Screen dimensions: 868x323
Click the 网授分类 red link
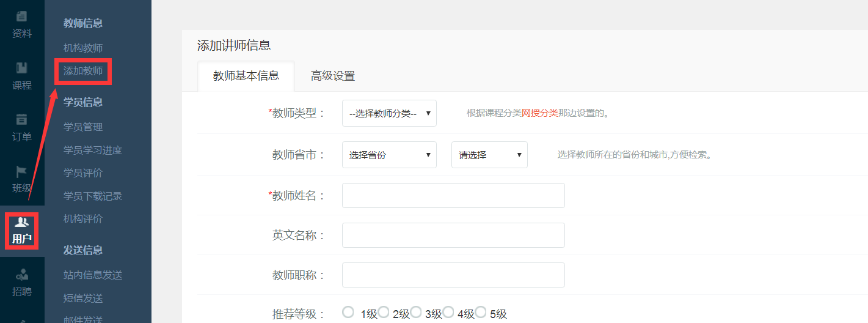click(x=539, y=113)
